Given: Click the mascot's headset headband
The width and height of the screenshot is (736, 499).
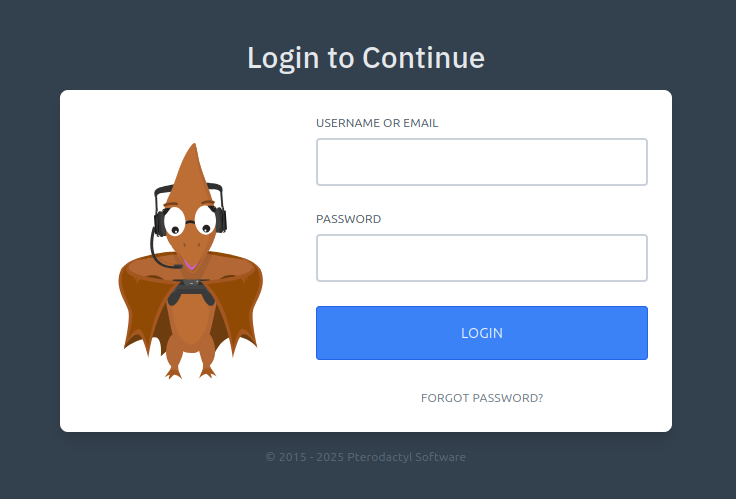Looking at the screenshot, I should click(190, 189).
